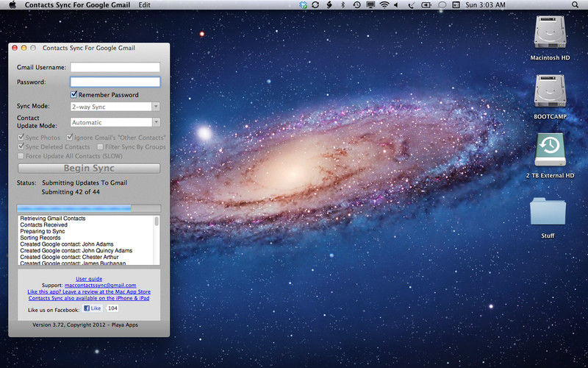
Task: Click the maccontactssync@gmail.com support link
Action: [100, 285]
